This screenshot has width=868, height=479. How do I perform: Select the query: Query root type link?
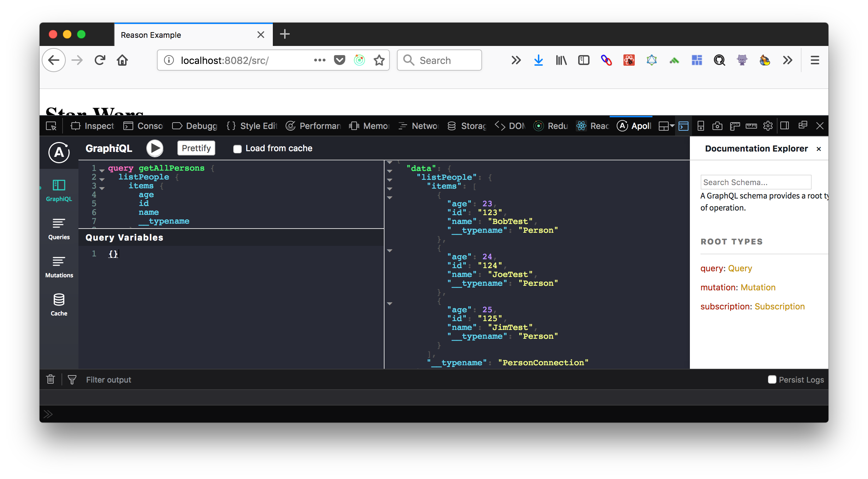point(739,268)
